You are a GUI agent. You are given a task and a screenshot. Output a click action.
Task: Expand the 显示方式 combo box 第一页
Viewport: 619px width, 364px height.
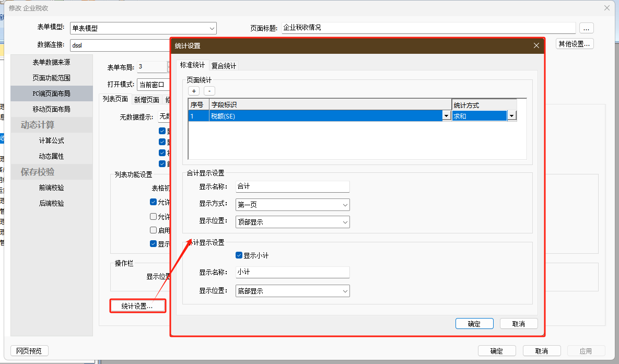point(345,205)
